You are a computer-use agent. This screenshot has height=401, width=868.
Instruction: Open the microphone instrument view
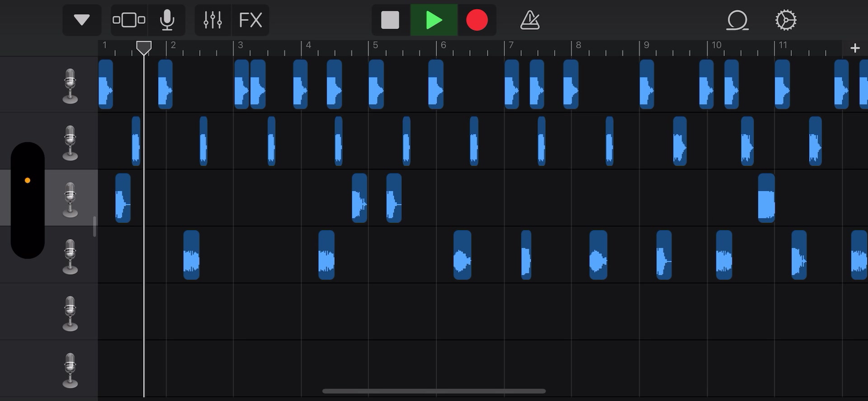(x=167, y=20)
